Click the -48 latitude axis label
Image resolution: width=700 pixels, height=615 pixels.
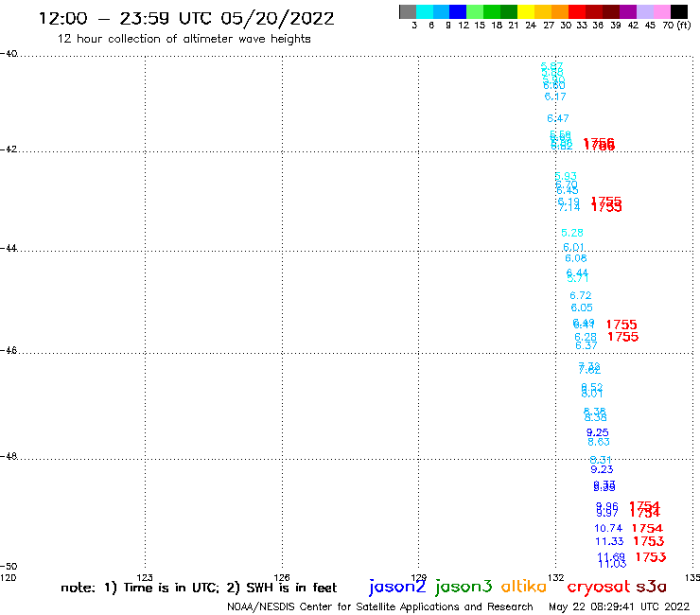[x=9, y=456]
